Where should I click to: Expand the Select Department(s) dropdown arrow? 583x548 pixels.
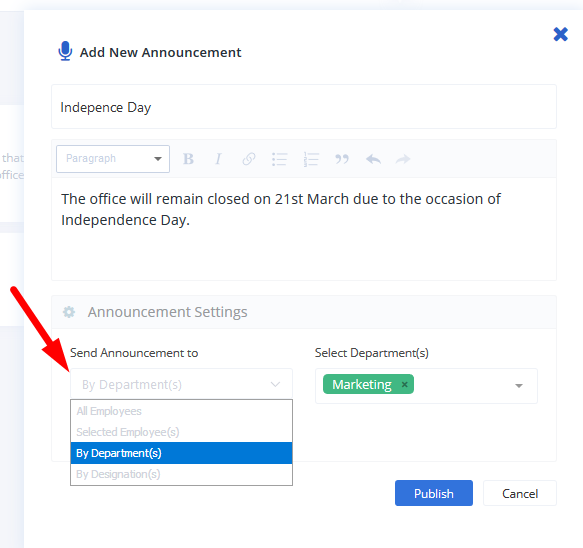519,386
